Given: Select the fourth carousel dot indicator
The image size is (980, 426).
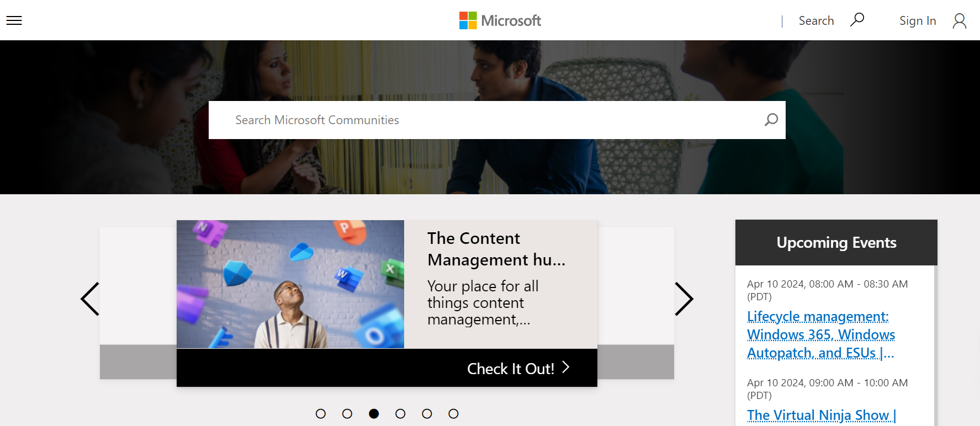Looking at the screenshot, I should coord(400,414).
